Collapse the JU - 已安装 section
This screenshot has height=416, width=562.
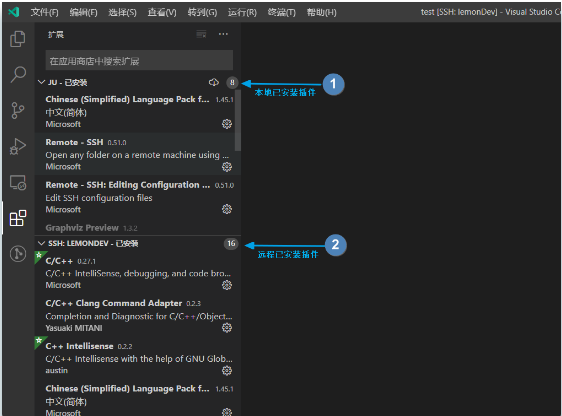coord(41,82)
